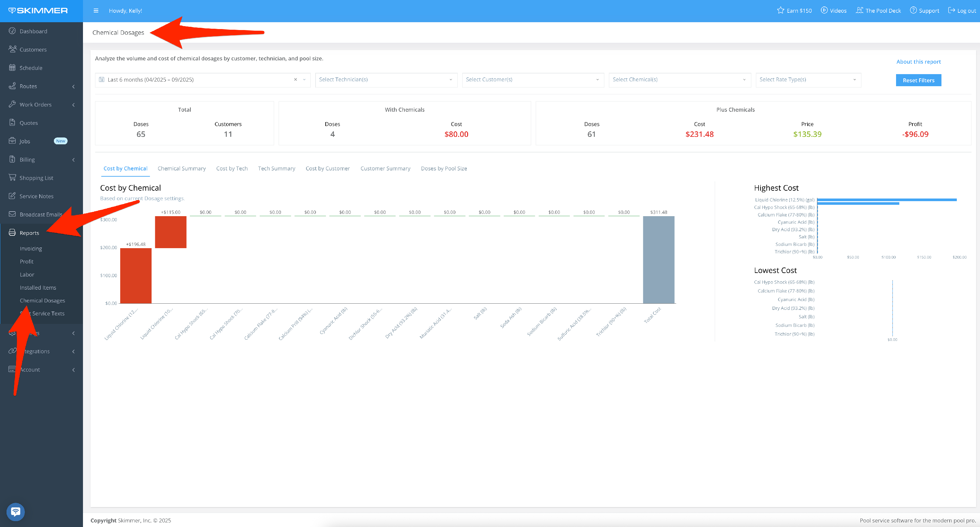Click the Shopping List cart icon
This screenshot has height=527, width=980.
pos(12,178)
